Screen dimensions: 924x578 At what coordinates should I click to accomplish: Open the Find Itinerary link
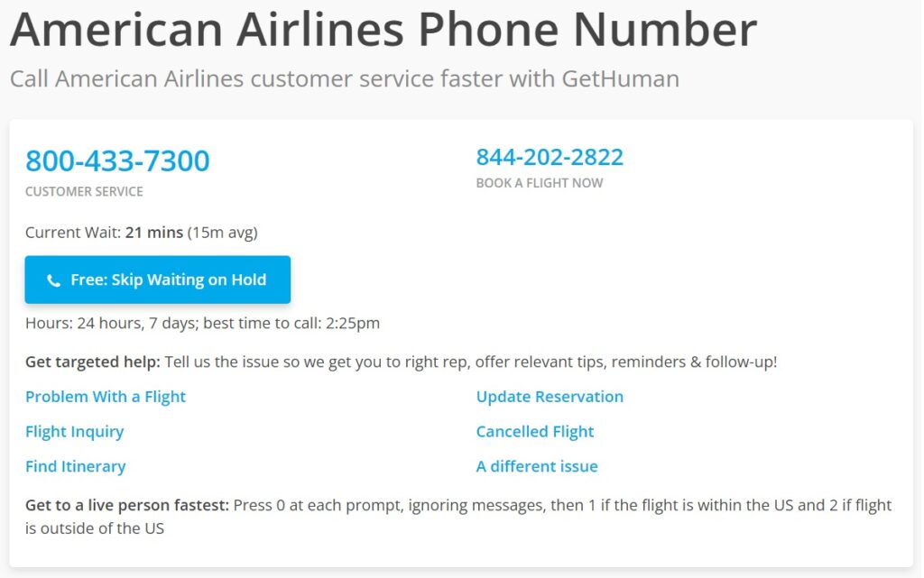(x=76, y=467)
